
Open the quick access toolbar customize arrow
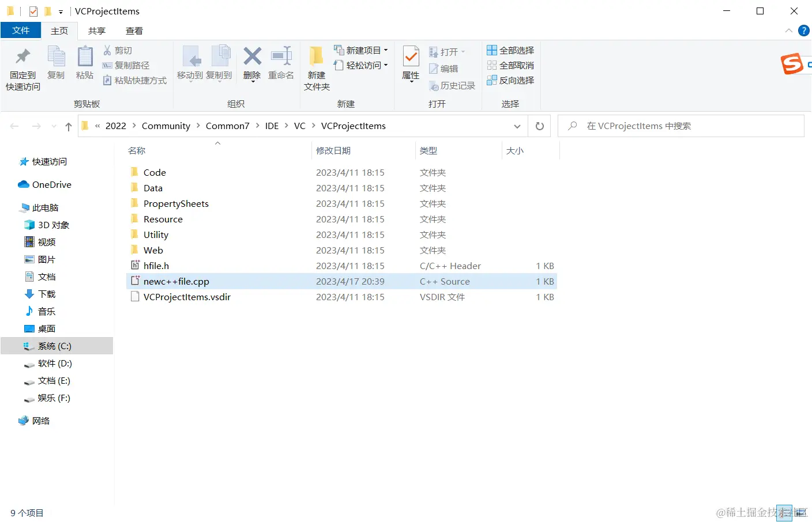(x=61, y=12)
